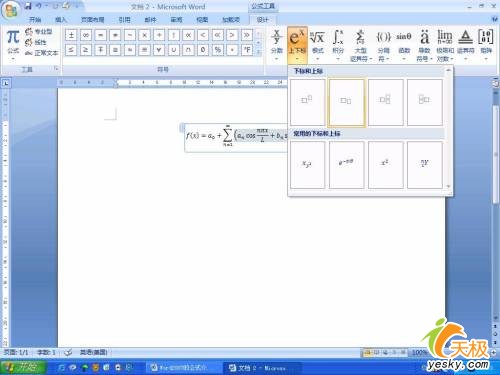
Task: Insert the common e to the −iωt thumbnail
Action: (346, 165)
